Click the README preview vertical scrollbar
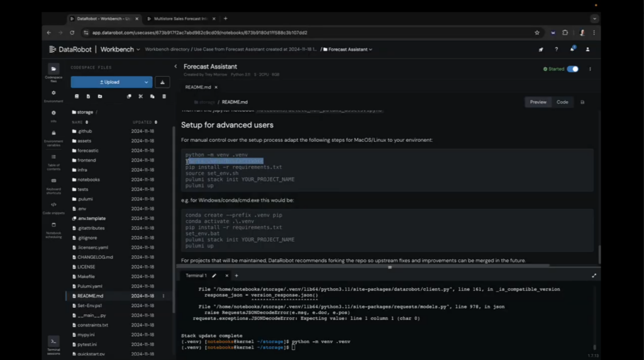The width and height of the screenshot is (644, 360). pos(599,254)
